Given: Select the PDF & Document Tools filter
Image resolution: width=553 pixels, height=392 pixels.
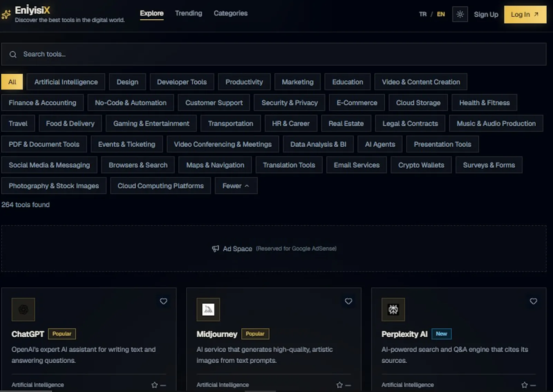Looking at the screenshot, I should [x=44, y=144].
